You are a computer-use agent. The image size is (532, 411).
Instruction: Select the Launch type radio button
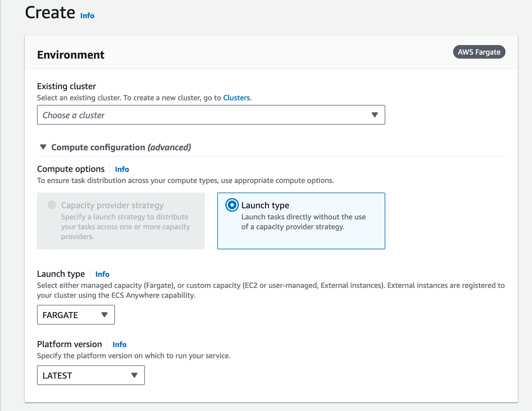(x=232, y=205)
